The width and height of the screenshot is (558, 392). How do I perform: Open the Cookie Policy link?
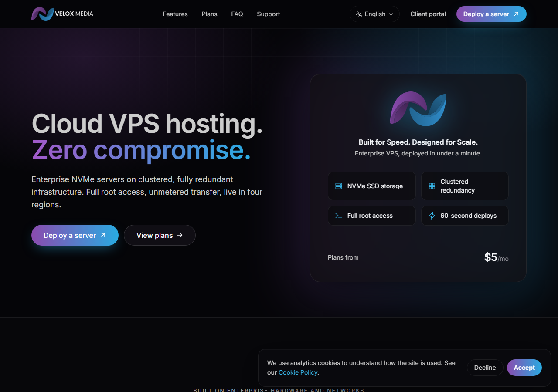coord(298,372)
